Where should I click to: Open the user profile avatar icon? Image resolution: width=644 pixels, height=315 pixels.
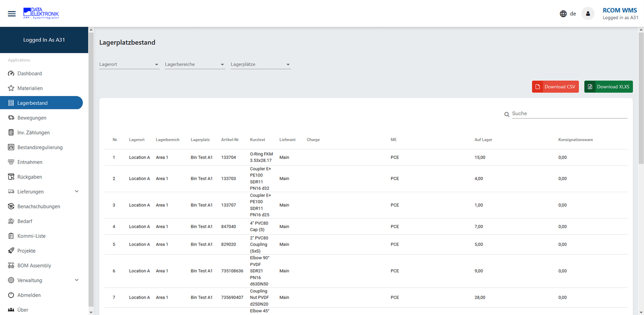point(588,14)
